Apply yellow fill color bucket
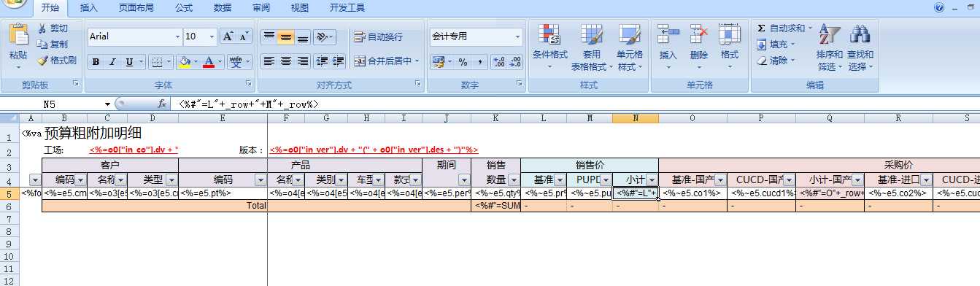Screen dimensions: 980x286 pyautogui.click(x=185, y=62)
